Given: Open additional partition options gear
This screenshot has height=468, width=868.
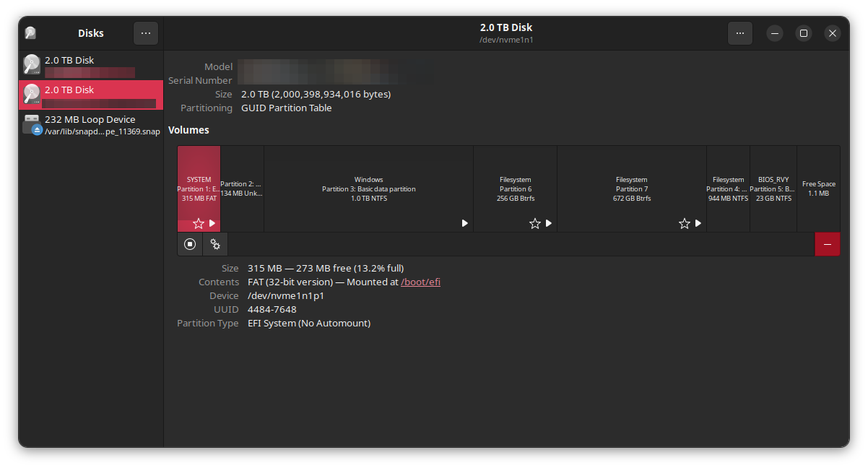Looking at the screenshot, I should pyautogui.click(x=215, y=244).
